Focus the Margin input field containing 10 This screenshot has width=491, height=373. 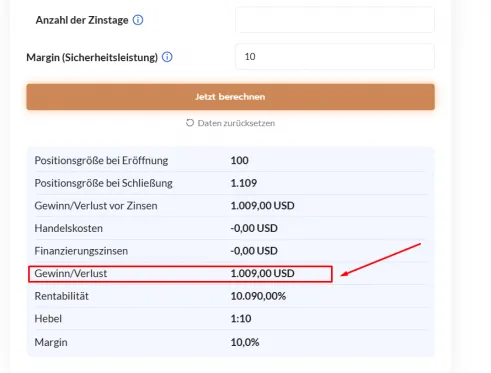click(335, 57)
